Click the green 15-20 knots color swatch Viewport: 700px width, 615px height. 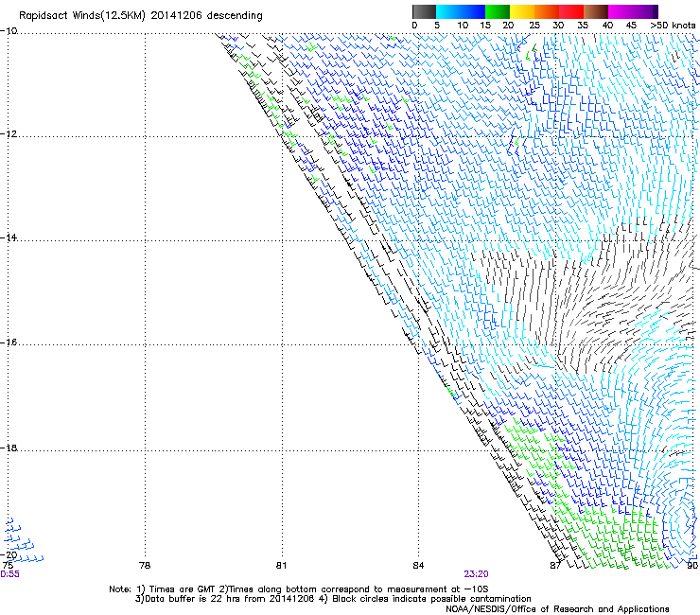498,11
